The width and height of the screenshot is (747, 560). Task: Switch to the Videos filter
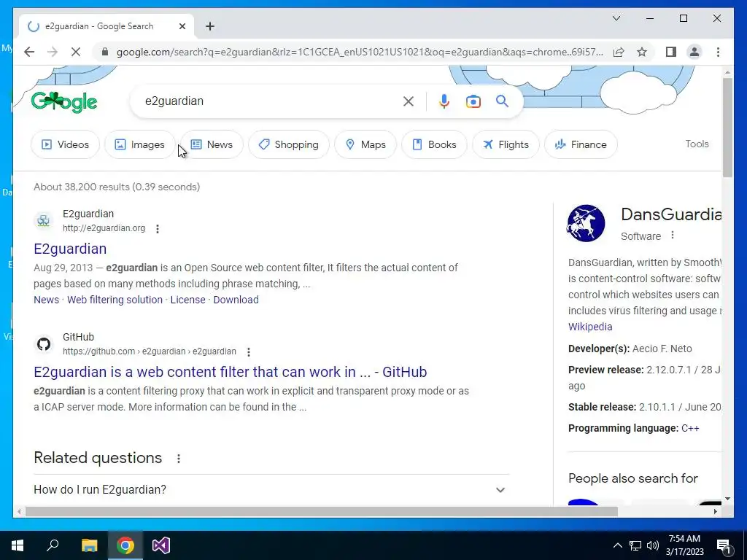click(65, 144)
